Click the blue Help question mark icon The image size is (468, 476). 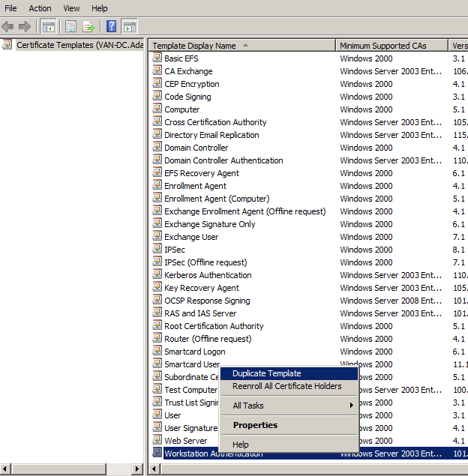(111, 27)
